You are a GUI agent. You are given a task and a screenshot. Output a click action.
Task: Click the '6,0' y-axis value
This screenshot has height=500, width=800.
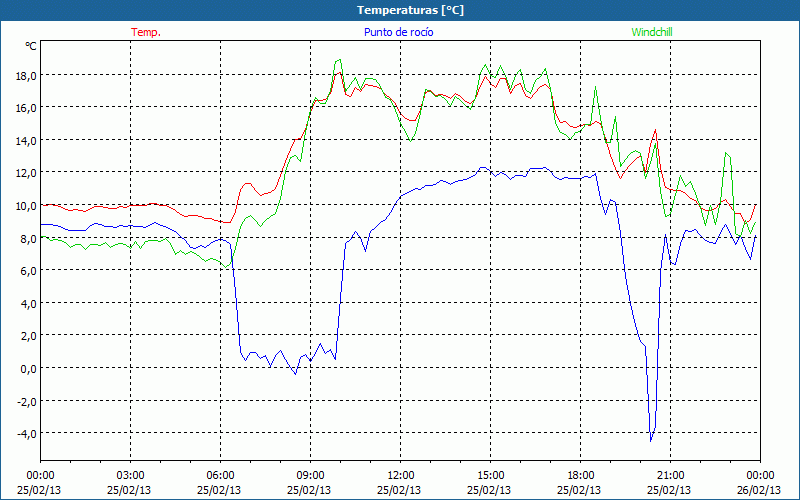click(x=28, y=270)
